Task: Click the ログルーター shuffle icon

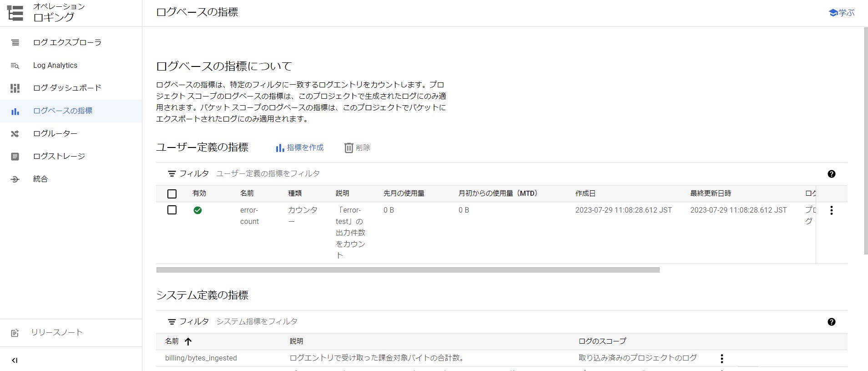Action: pyautogui.click(x=15, y=134)
